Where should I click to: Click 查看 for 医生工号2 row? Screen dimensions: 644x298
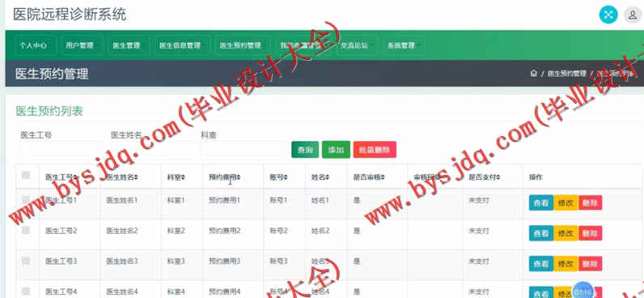pos(541,233)
